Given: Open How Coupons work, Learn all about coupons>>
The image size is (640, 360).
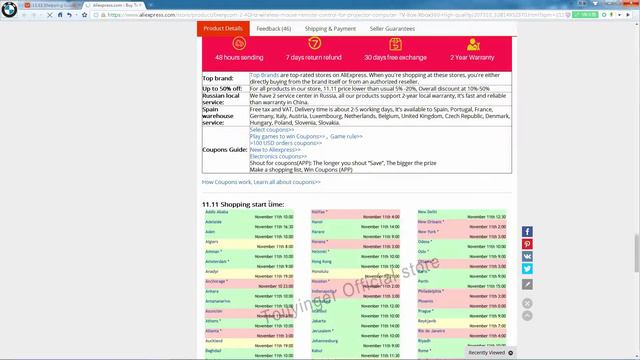Looking at the screenshot, I should tap(261, 182).
